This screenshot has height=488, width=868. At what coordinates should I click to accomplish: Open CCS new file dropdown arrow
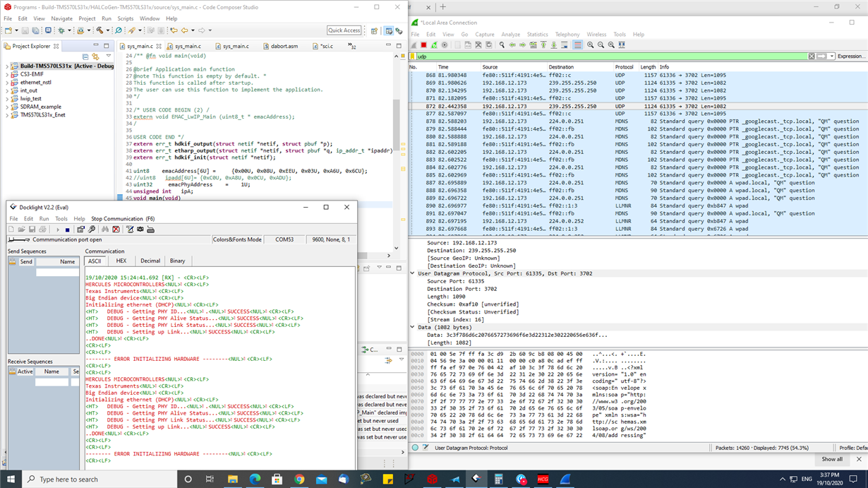click(x=16, y=30)
